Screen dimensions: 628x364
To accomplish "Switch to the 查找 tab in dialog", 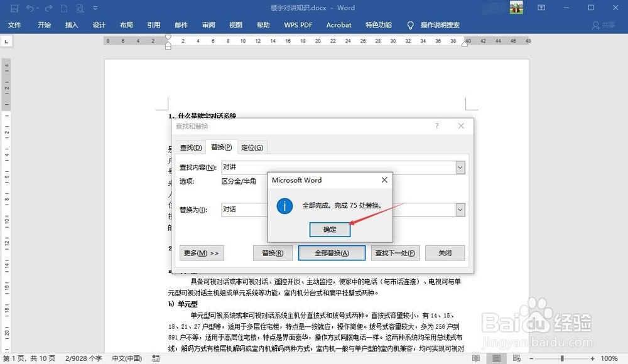I will (x=190, y=147).
